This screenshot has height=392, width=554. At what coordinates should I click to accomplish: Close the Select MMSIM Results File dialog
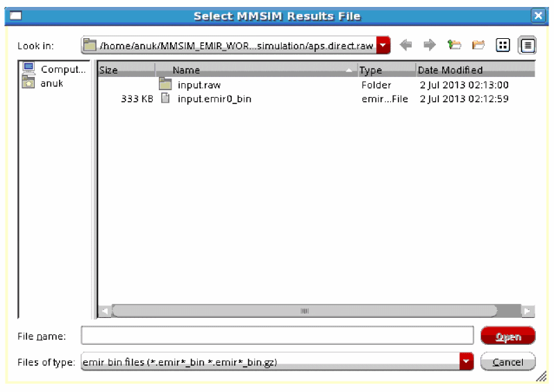click(x=538, y=16)
